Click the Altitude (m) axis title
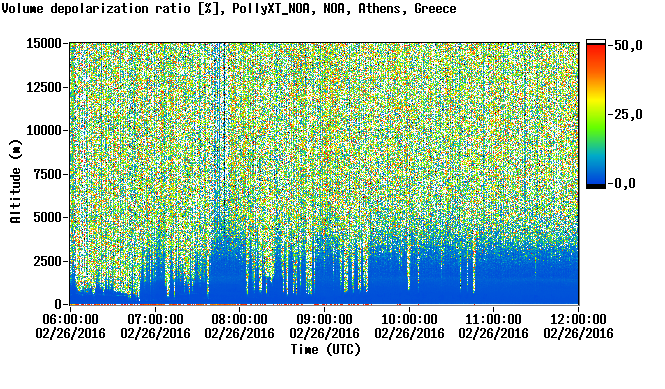This screenshot has height=389, width=665. pyautogui.click(x=16, y=181)
